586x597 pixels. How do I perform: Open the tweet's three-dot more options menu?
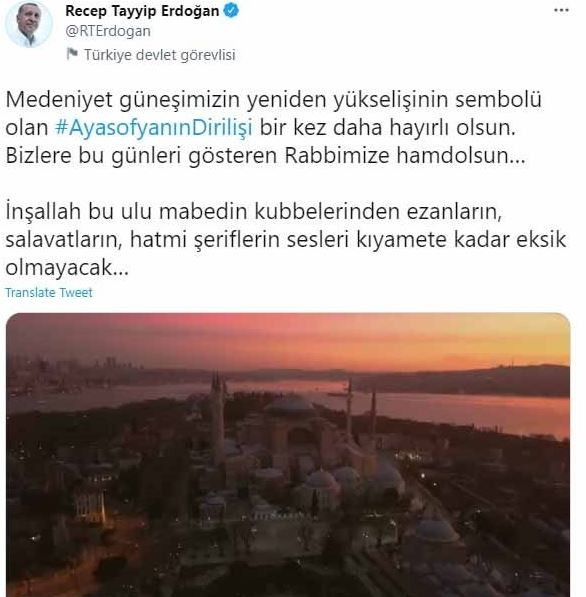[561, 10]
